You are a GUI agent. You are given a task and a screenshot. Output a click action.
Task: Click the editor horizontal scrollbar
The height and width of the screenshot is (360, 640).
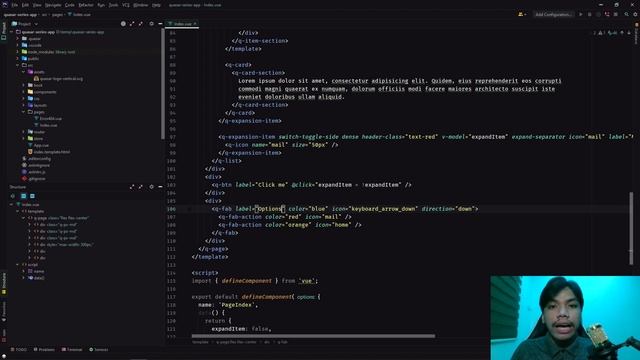click(313, 336)
